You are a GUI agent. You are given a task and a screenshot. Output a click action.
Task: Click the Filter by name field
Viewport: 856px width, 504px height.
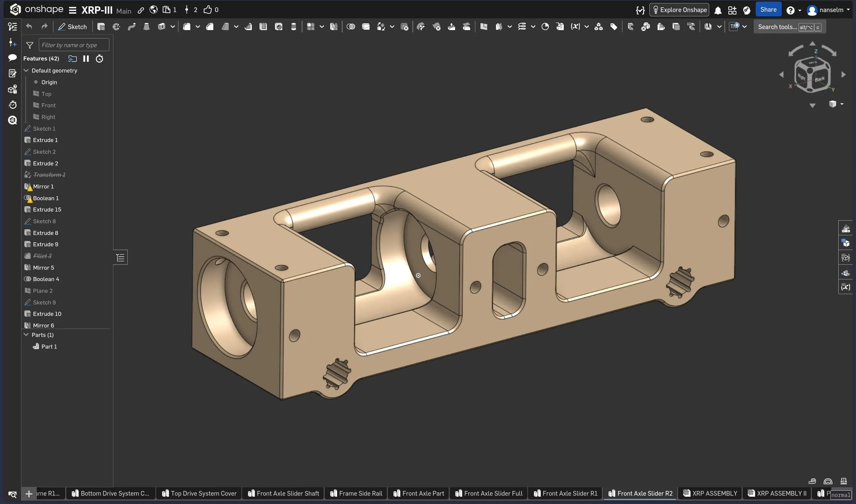point(74,45)
